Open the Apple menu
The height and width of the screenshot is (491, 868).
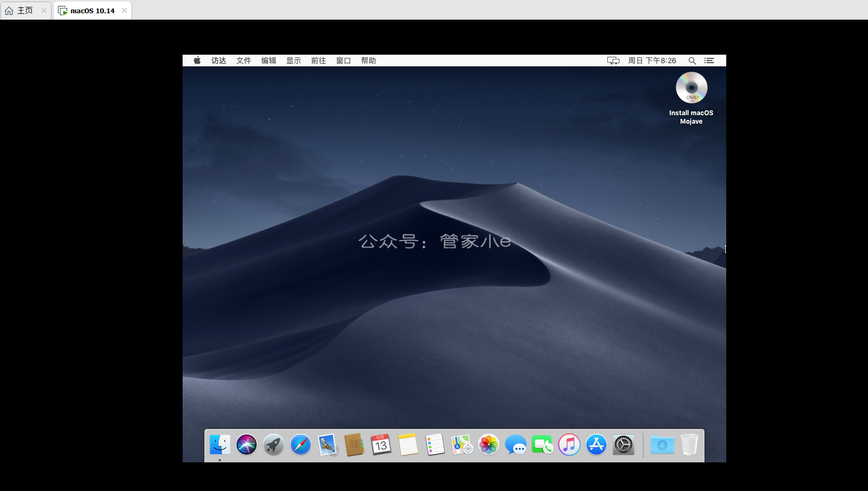click(197, 61)
